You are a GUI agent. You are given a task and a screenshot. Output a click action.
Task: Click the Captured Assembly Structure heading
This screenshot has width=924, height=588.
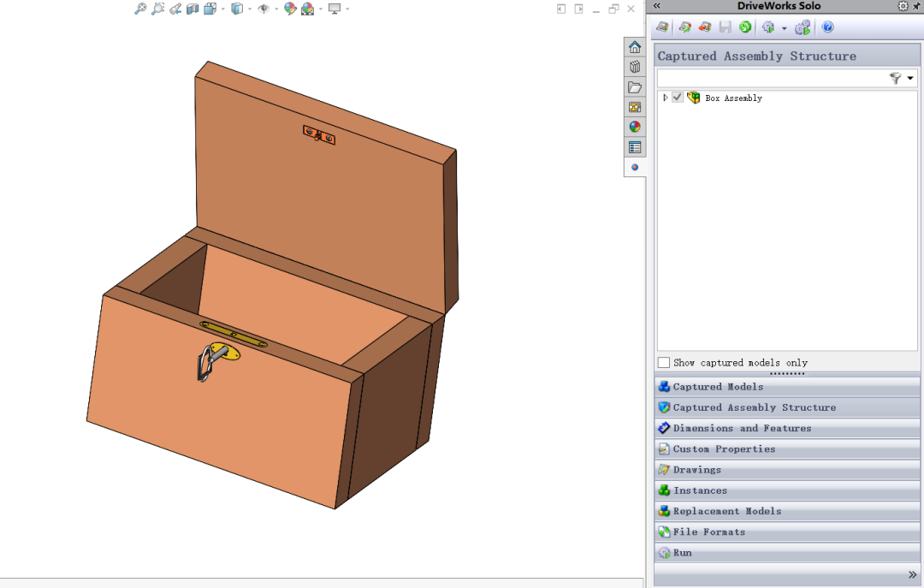tap(756, 56)
